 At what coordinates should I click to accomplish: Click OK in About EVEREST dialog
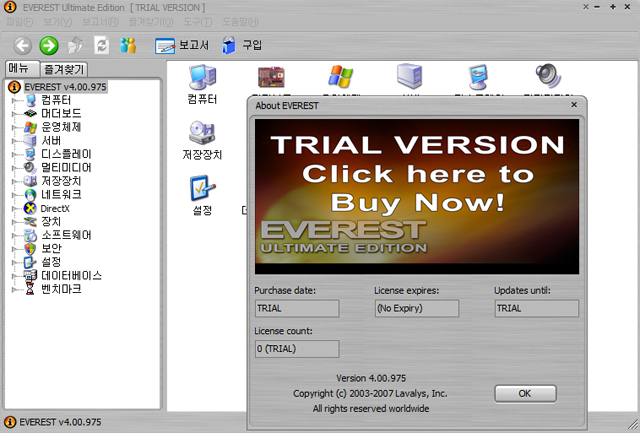tap(525, 393)
